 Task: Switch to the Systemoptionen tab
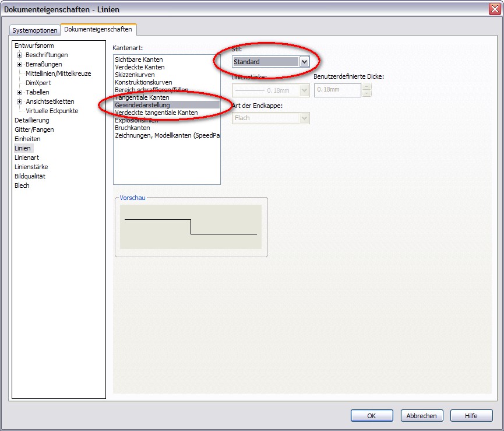click(x=35, y=30)
